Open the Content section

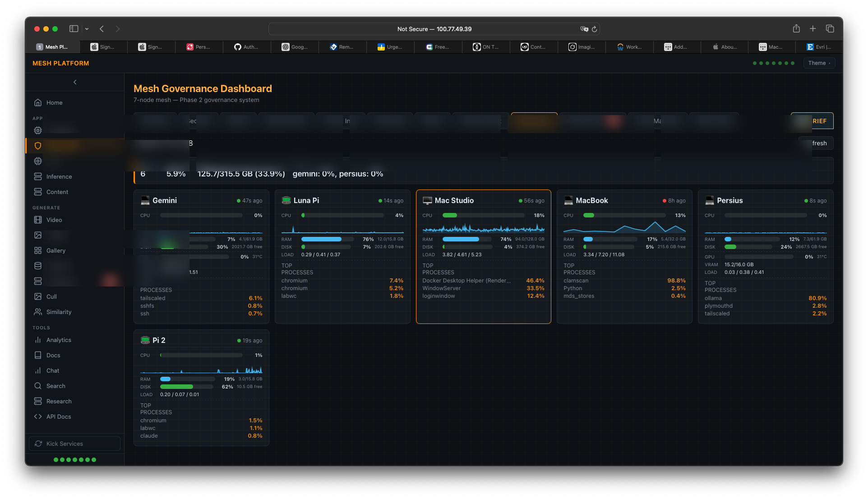[56, 192]
